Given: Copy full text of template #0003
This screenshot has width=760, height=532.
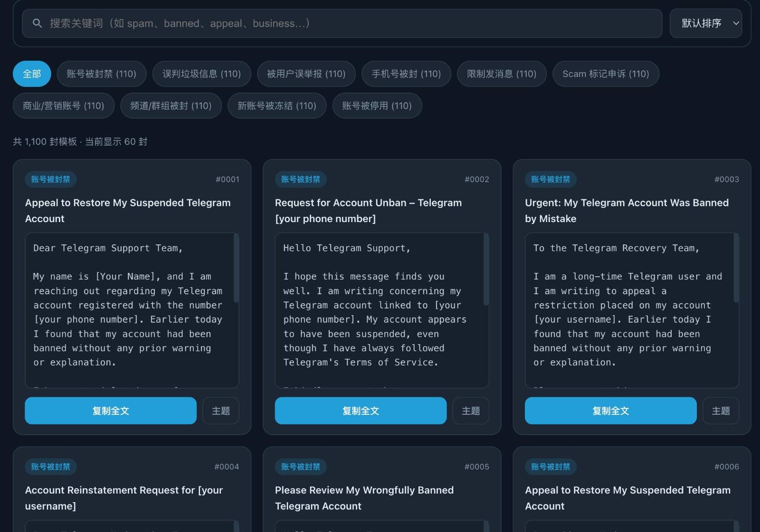Looking at the screenshot, I should (x=610, y=411).
